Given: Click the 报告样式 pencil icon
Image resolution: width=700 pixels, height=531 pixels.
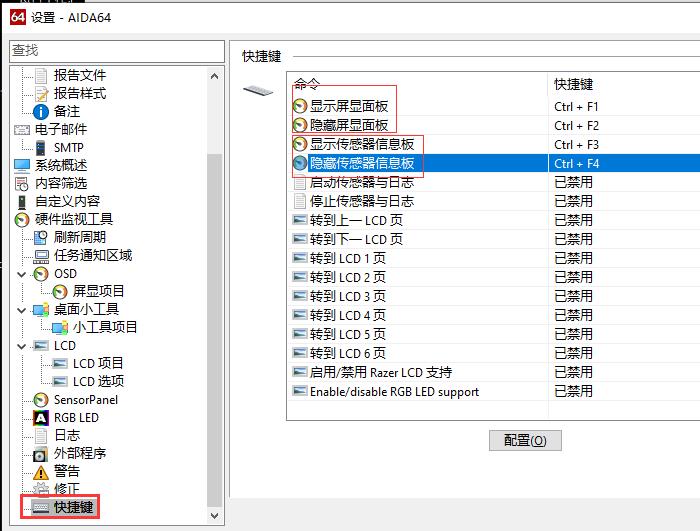Looking at the screenshot, I should pyautogui.click(x=41, y=94).
